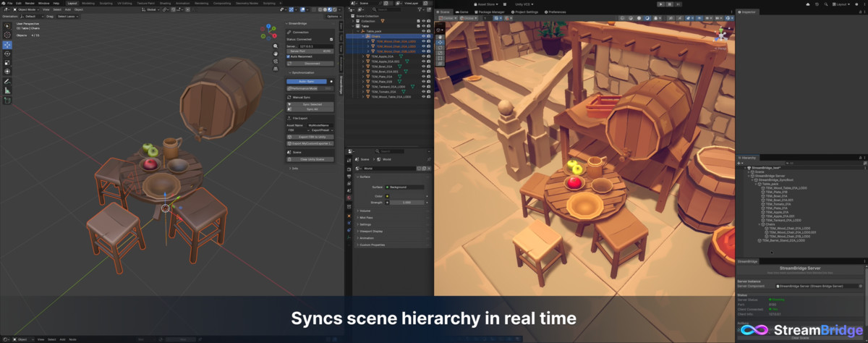Open the World properties tab icon in Blender
Screen dimensions: 868x343
click(349, 198)
